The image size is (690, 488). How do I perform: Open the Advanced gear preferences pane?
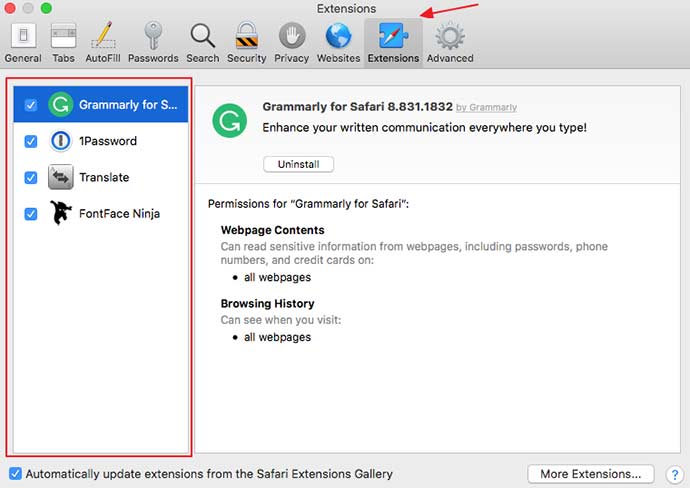tap(450, 43)
